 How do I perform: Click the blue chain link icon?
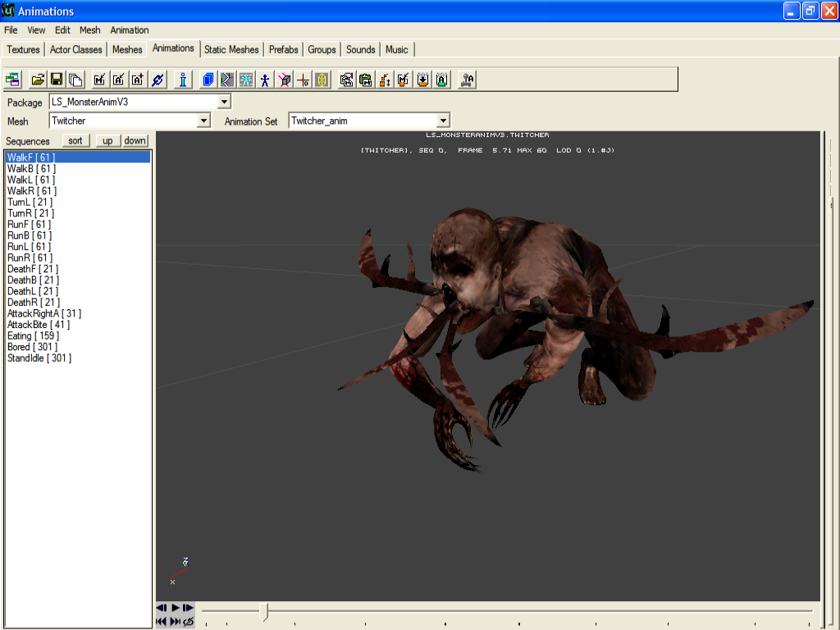[158, 80]
